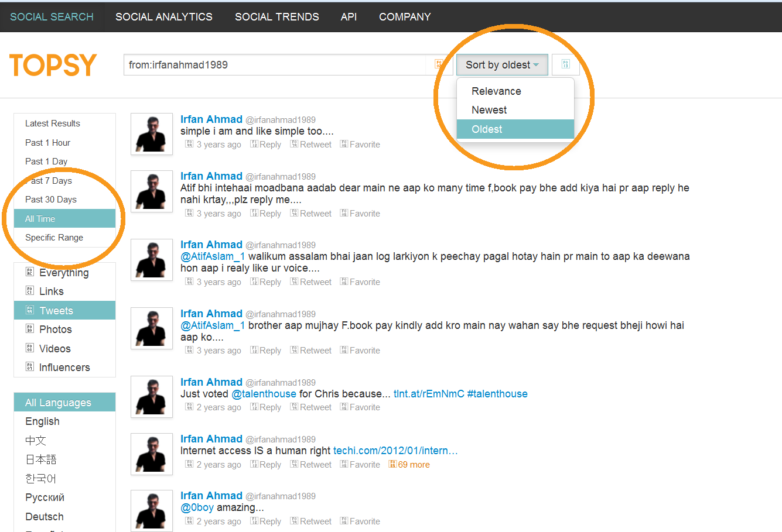Open the avatar on the "simple i am" tweet

tap(152, 134)
